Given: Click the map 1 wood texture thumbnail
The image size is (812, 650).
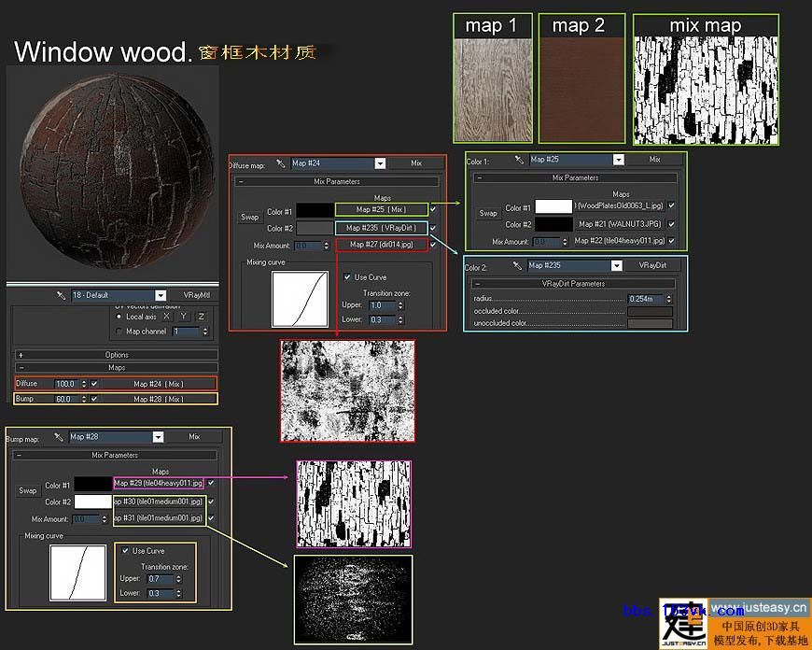Looking at the screenshot, I should [493, 89].
